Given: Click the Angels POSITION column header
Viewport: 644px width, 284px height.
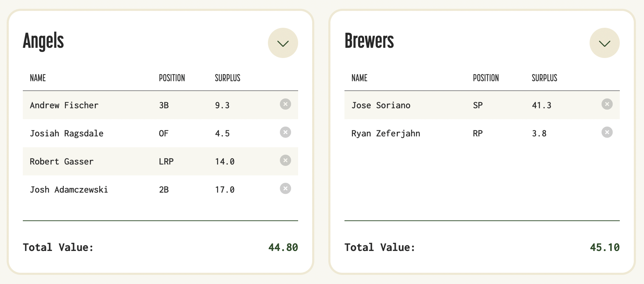Looking at the screenshot, I should point(172,78).
